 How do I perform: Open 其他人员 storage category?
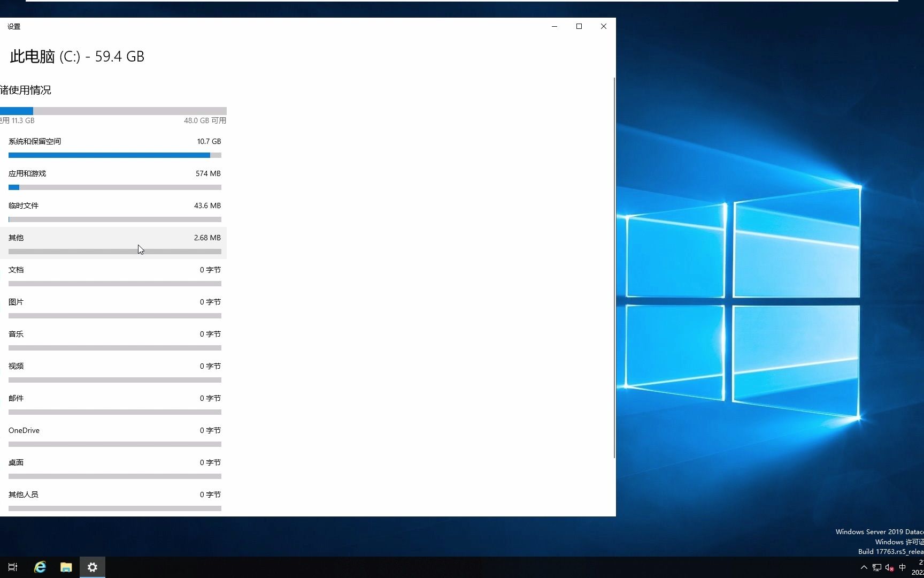(113, 500)
